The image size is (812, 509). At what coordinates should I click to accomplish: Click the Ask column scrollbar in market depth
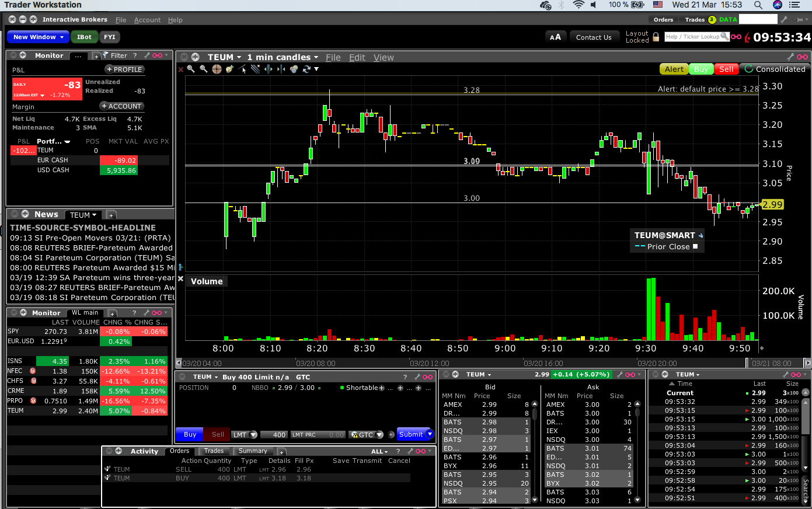tap(637, 452)
